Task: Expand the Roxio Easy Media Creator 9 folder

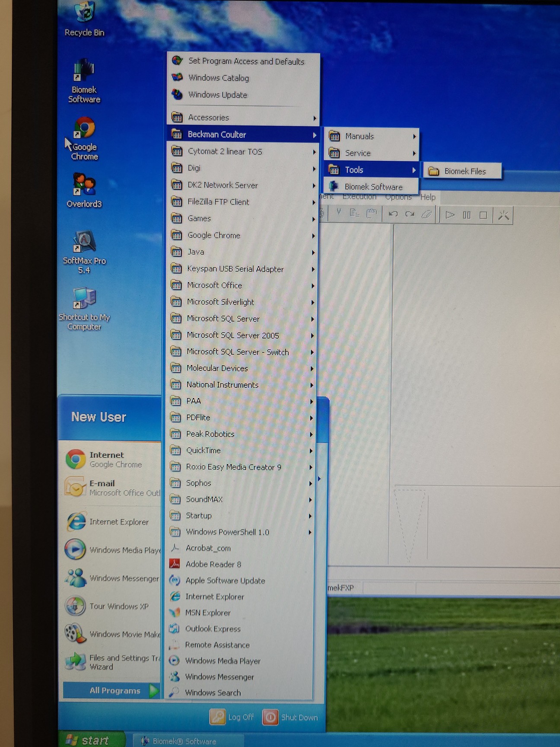Action: 240,467
